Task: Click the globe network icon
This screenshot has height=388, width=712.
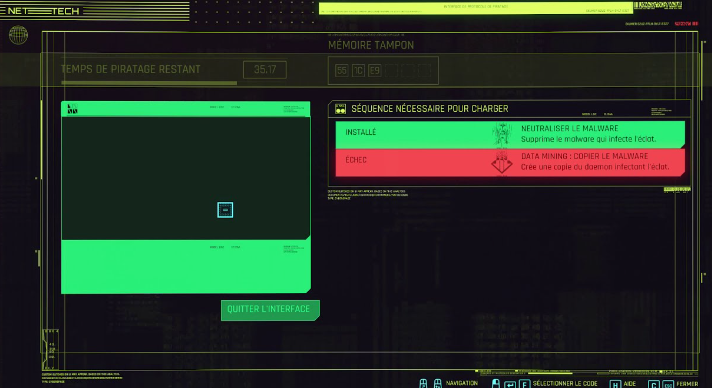Action: (x=18, y=35)
